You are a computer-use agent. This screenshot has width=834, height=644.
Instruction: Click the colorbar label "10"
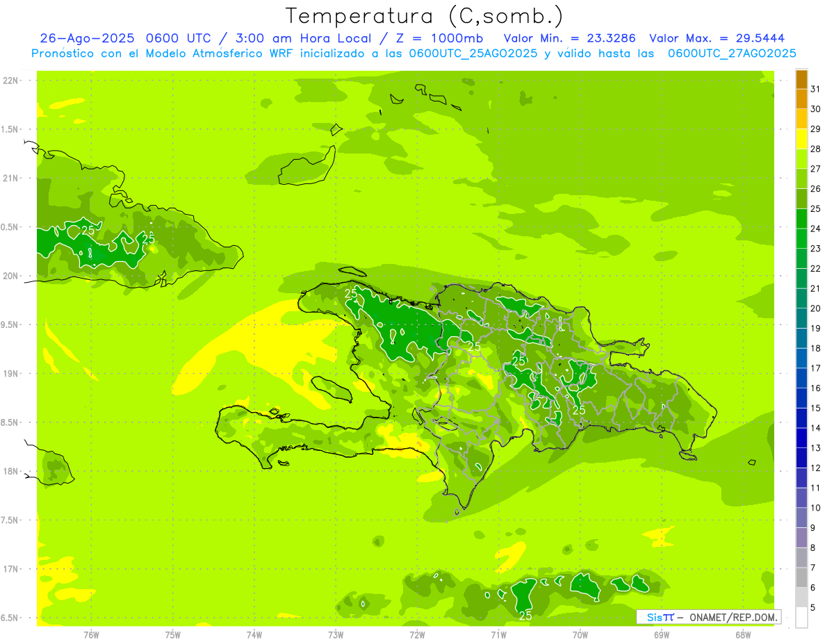tap(816, 508)
